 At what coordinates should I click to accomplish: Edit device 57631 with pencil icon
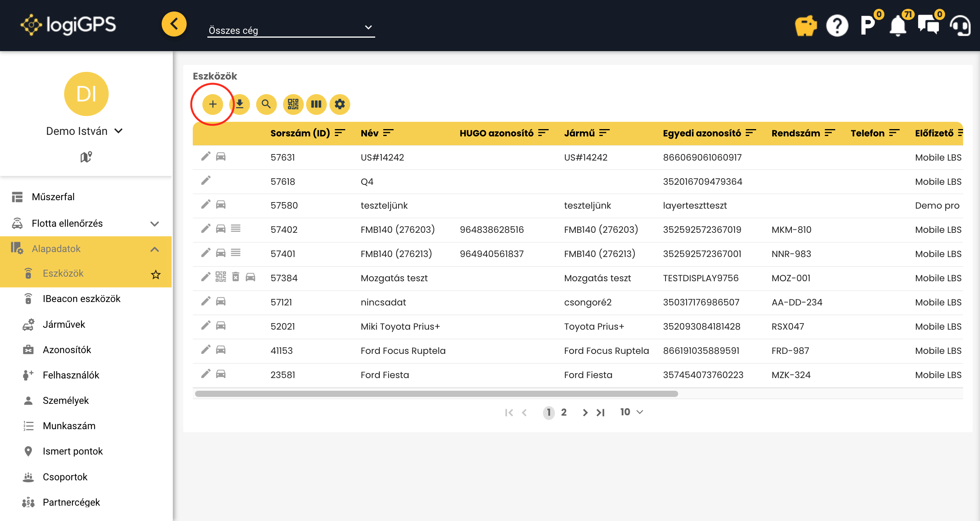coord(206,156)
